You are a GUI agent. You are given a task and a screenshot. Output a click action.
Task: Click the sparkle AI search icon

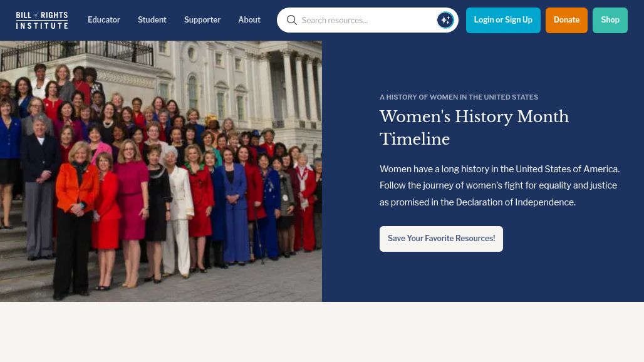tap(445, 20)
